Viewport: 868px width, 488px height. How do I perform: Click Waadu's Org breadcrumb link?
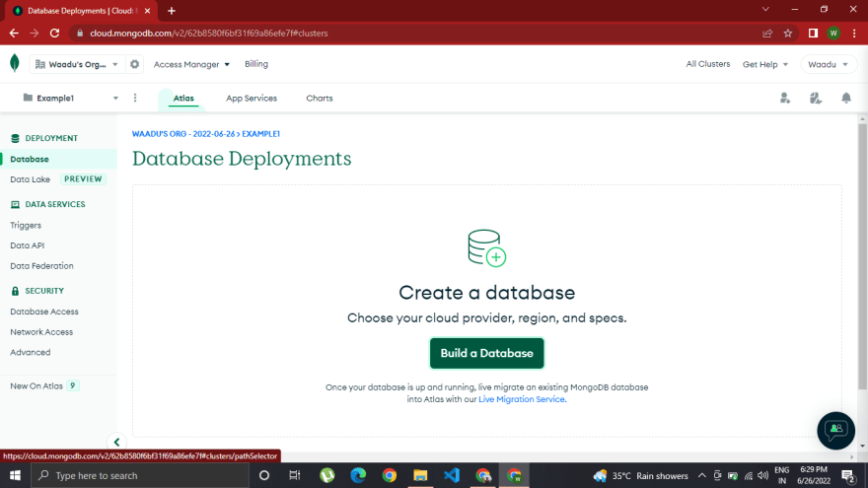pos(183,134)
